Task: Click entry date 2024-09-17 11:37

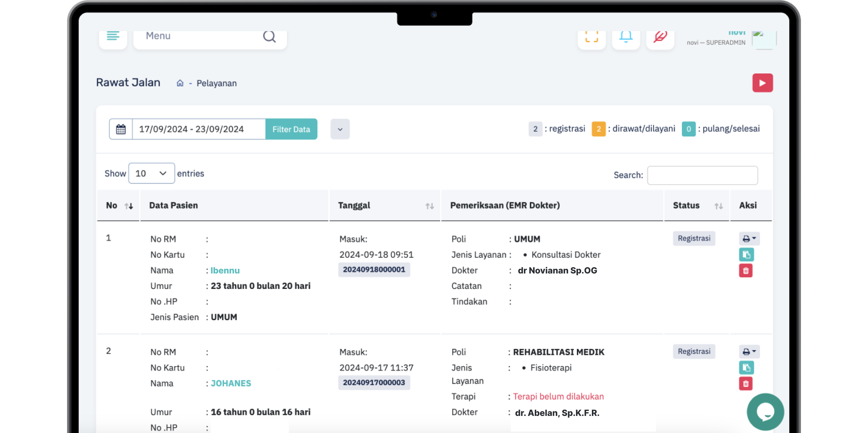Action: pos(377,367)
